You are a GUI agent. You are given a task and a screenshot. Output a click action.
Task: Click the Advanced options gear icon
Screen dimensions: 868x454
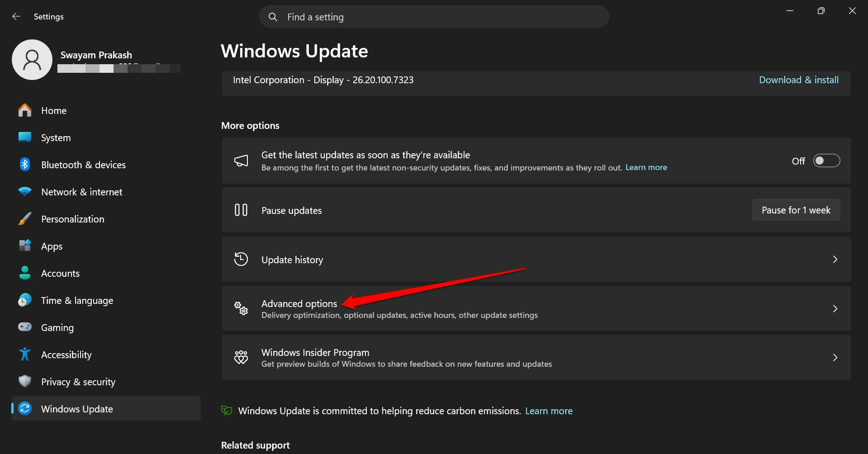point(241,308)
